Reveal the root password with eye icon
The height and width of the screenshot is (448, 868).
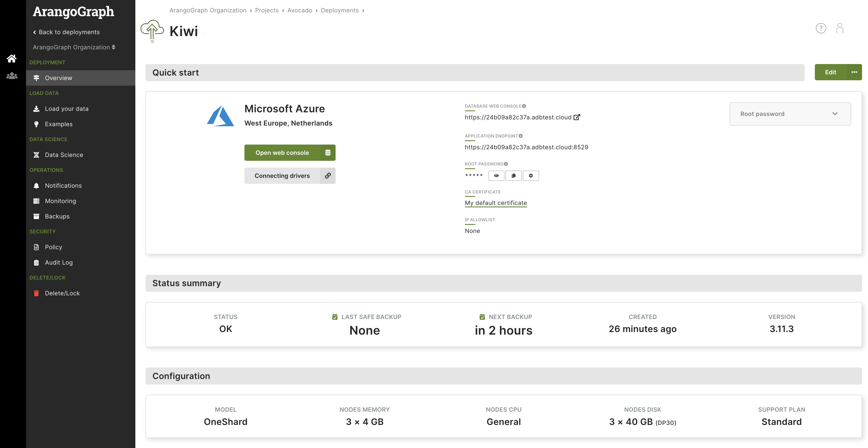click(x=496, y=176)
